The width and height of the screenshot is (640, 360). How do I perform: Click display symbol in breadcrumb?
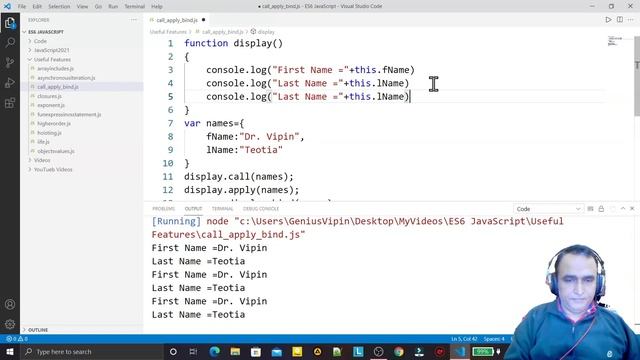click(x=266, y=32)
